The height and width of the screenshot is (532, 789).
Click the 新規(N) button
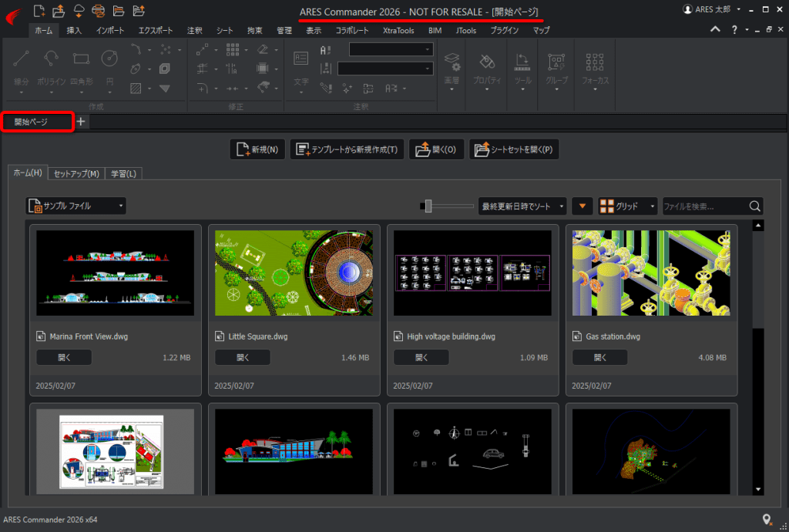click(x=257, y=149)
